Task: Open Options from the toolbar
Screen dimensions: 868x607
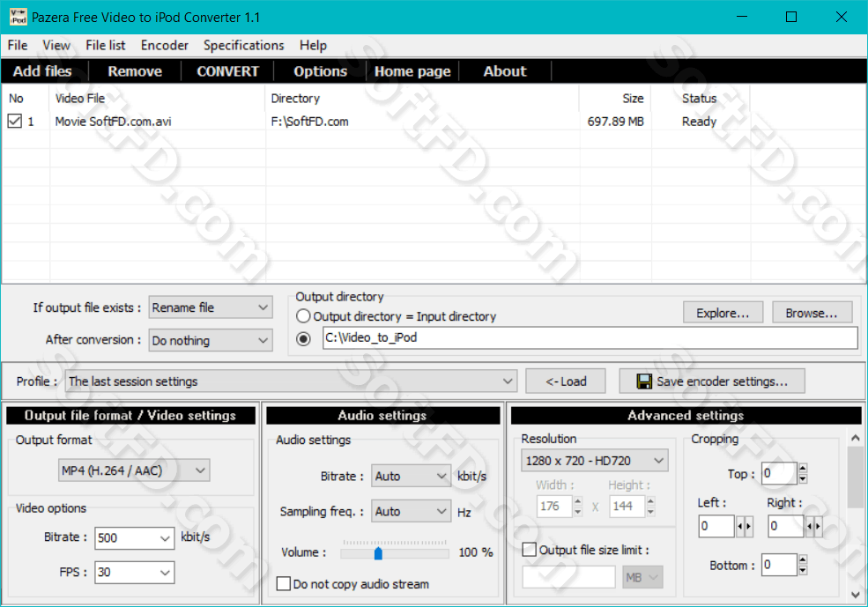Action: point(321,71)
